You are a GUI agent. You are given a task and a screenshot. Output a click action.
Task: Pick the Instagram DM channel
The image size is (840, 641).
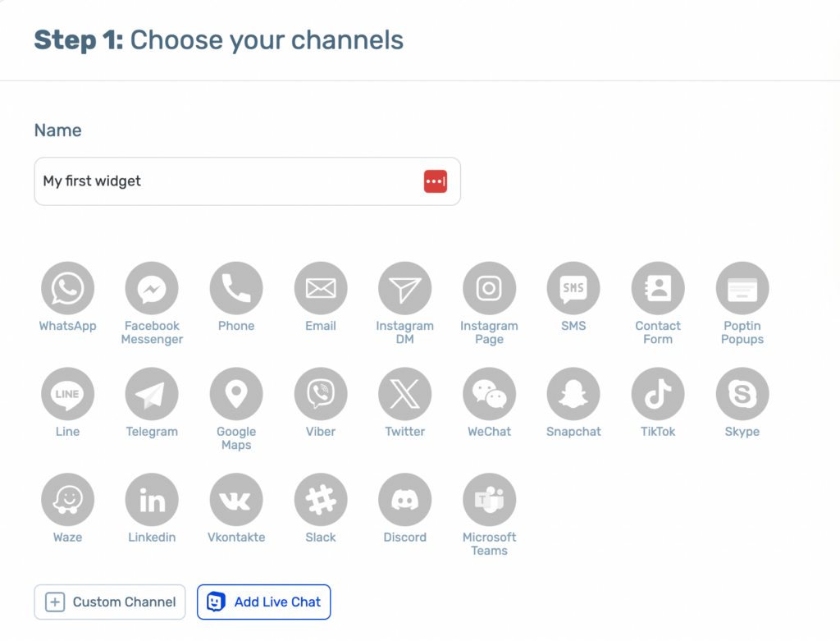(404, 289)
